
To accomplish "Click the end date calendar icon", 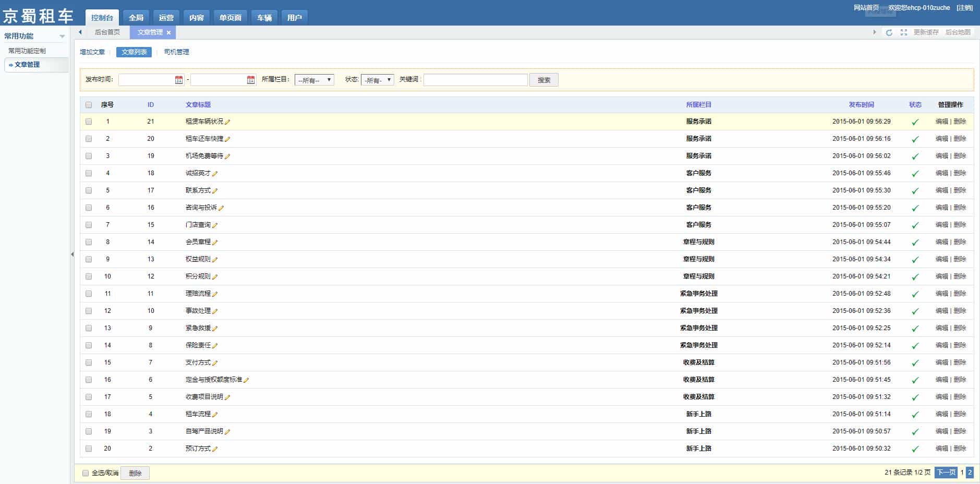I will pos(251,80).
